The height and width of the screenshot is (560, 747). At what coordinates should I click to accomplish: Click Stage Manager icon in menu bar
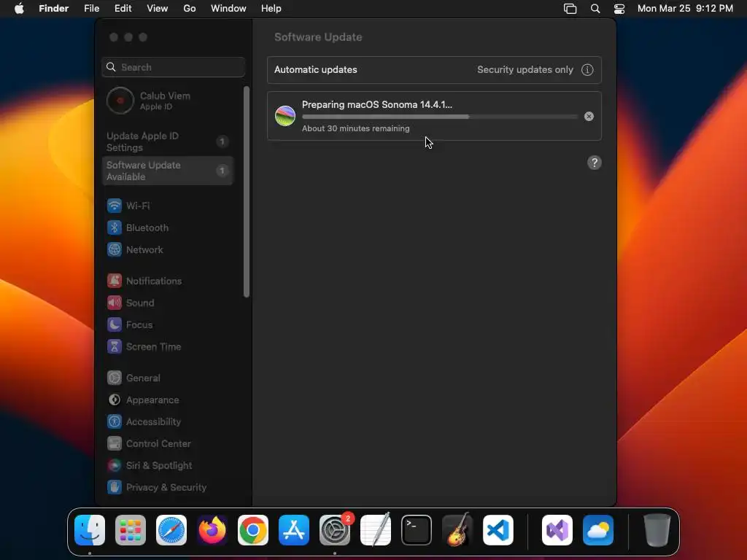click(x=570, y=9)
